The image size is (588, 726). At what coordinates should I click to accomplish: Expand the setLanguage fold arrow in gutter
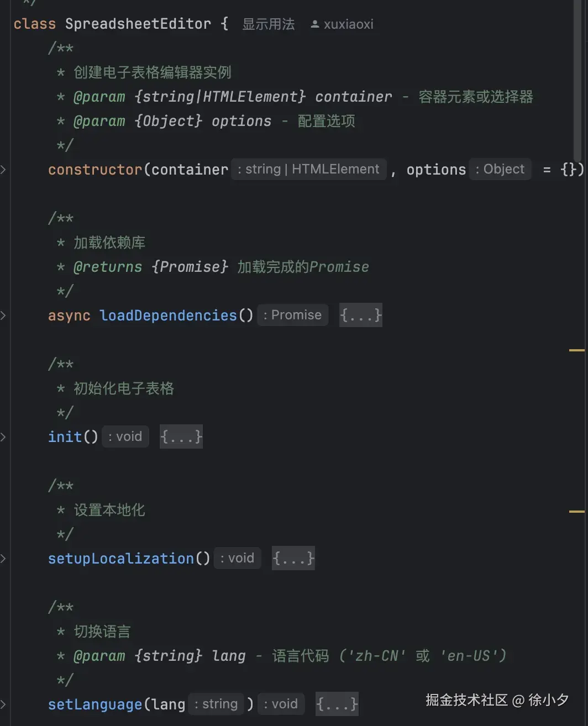[x=3, y=704]
